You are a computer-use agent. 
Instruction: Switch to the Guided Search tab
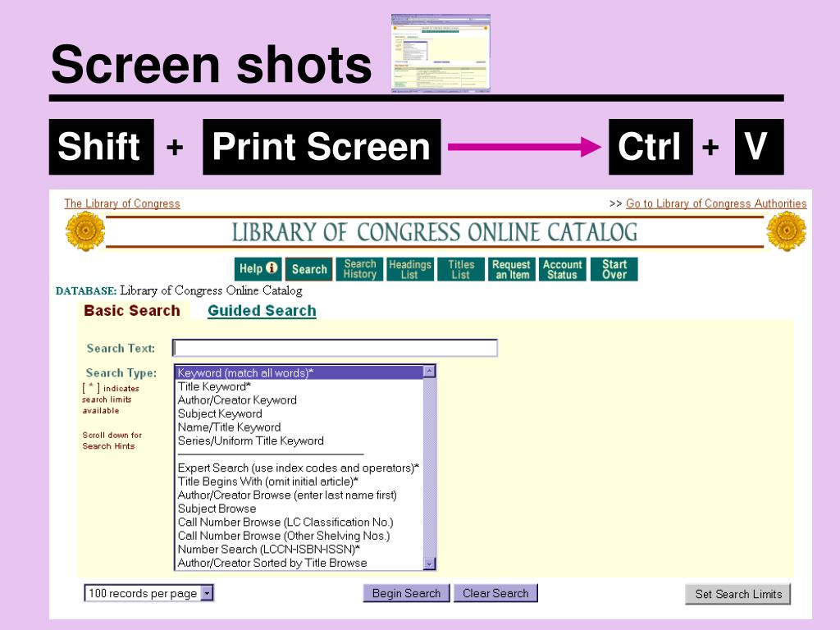point(262,311)
